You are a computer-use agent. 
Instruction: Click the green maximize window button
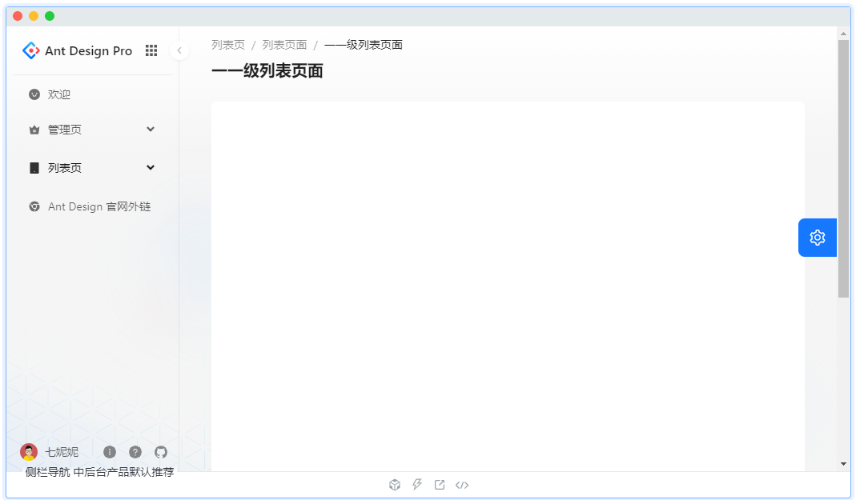[x=50, y=16]
